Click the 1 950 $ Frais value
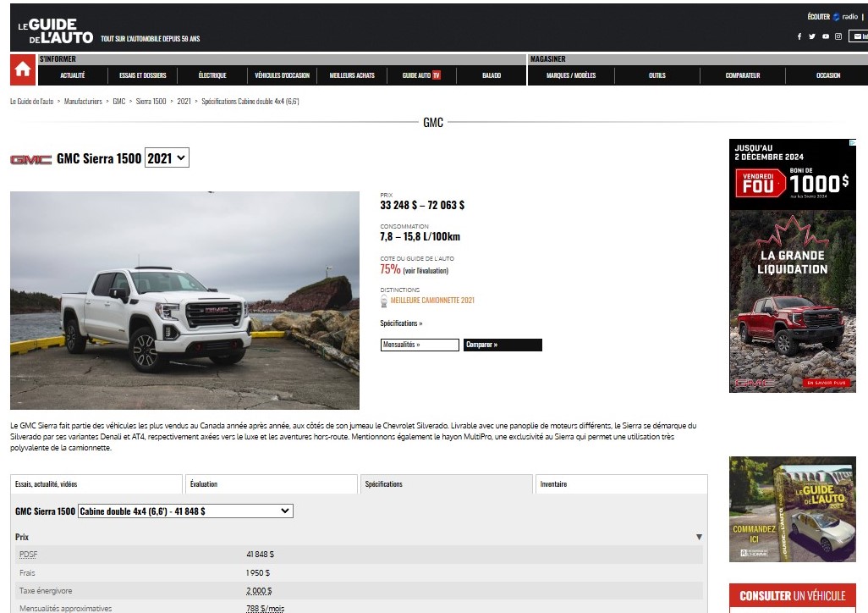This screenshot has height=613, width=868. click(258, 572)
